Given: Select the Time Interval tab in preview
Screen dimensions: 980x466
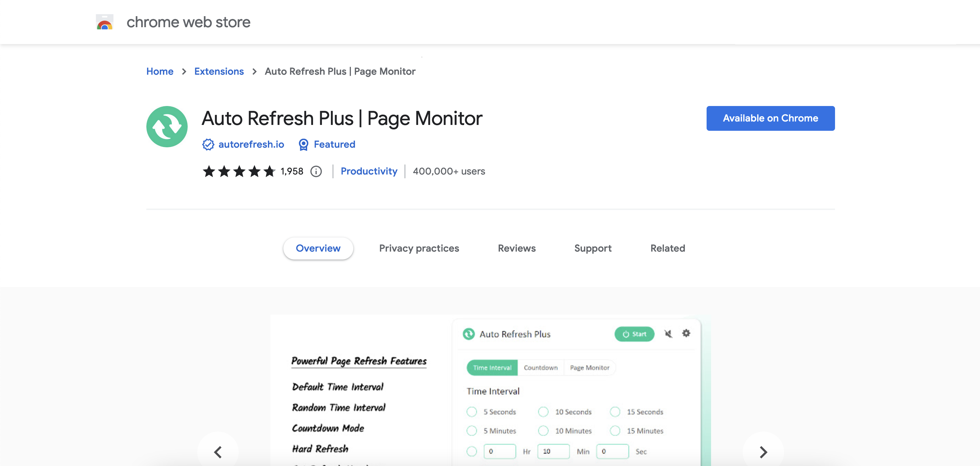Looking at the screenshot, I should [x=492, y=368].
